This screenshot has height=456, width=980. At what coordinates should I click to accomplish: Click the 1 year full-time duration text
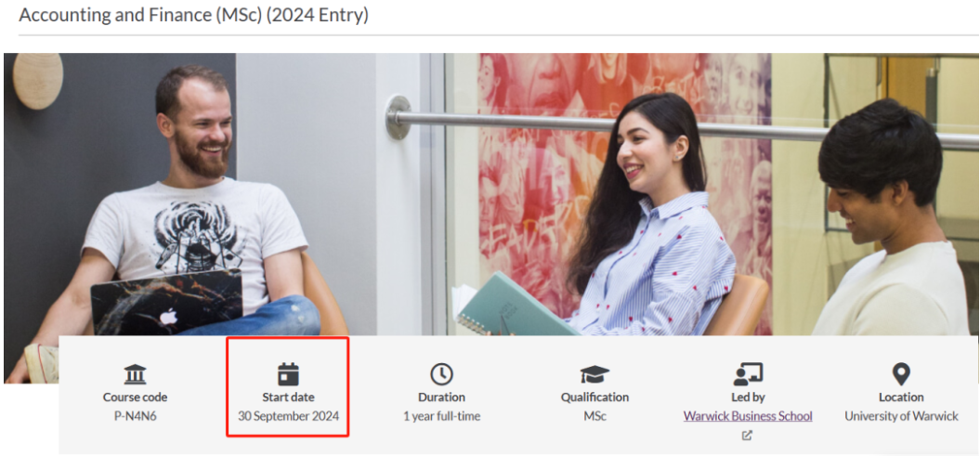pos(442,416)
